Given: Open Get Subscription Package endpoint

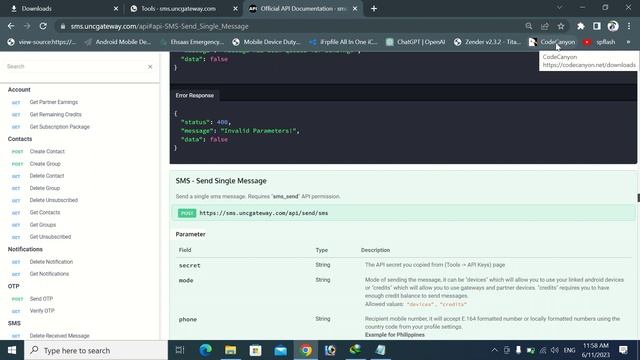Looking at the screenshot, I should [60, 127].
